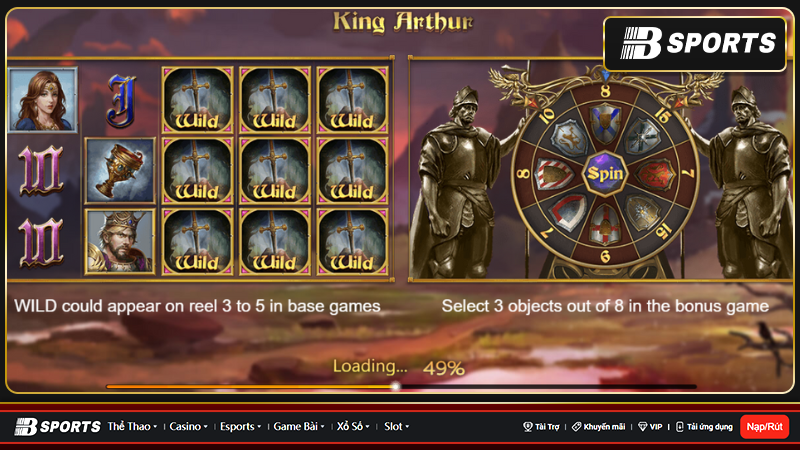
Task: Open the Khuyến mãi promotions tag icon
Action: (577, 427)
